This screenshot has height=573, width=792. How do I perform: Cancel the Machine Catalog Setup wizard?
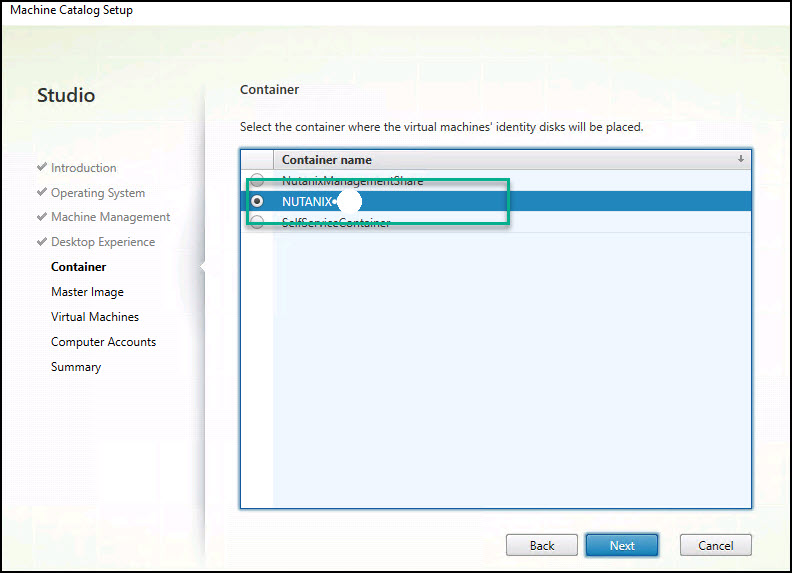click(x=715, y=545)
